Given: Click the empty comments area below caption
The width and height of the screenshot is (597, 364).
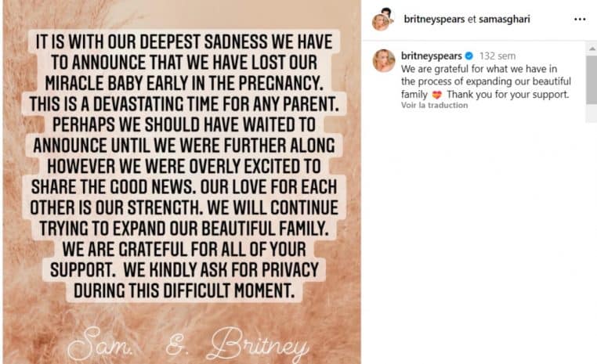Looking at the screenshot, I should [x=478, y=235].
